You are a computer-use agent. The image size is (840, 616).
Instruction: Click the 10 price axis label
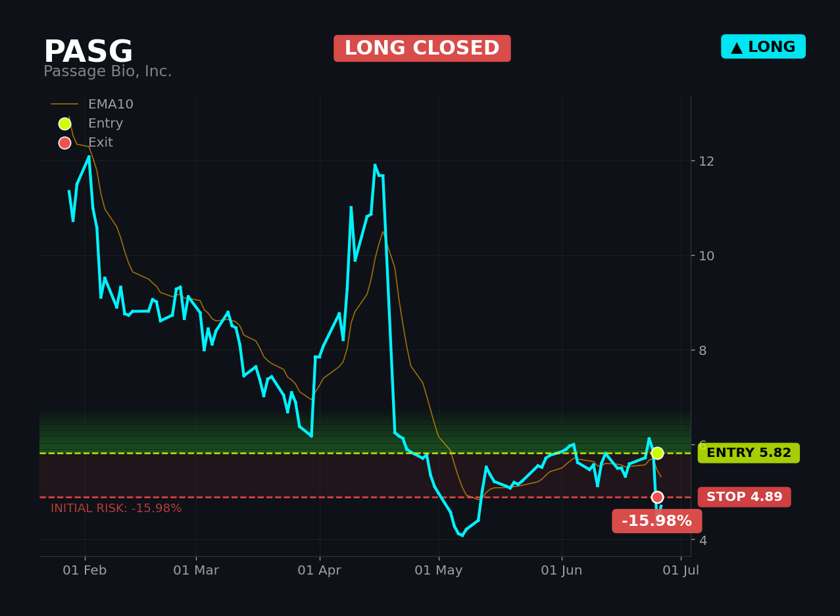tap(706, 256)
